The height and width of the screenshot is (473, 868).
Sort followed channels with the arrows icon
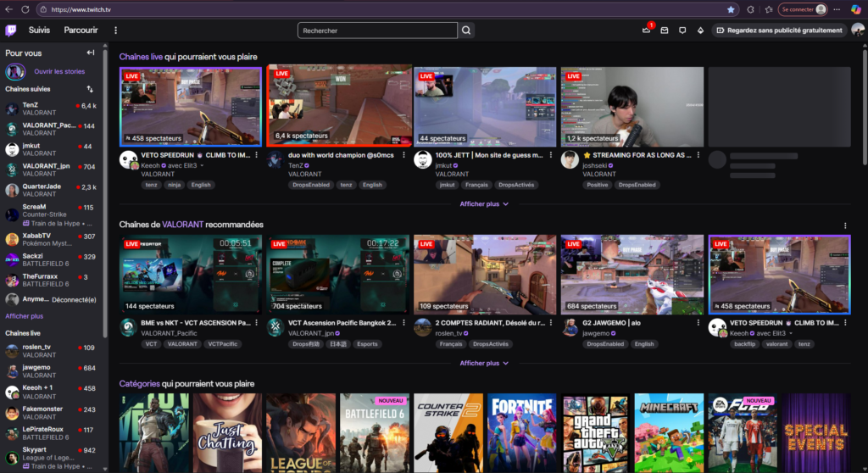click(x=90, y=89)
